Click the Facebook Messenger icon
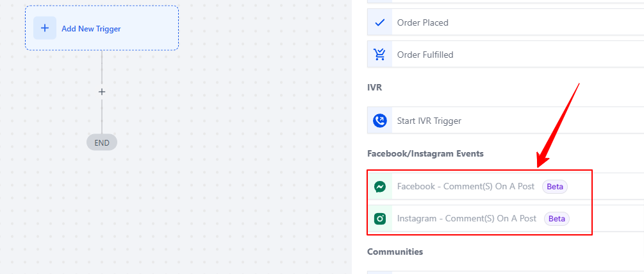 [380, 187]
